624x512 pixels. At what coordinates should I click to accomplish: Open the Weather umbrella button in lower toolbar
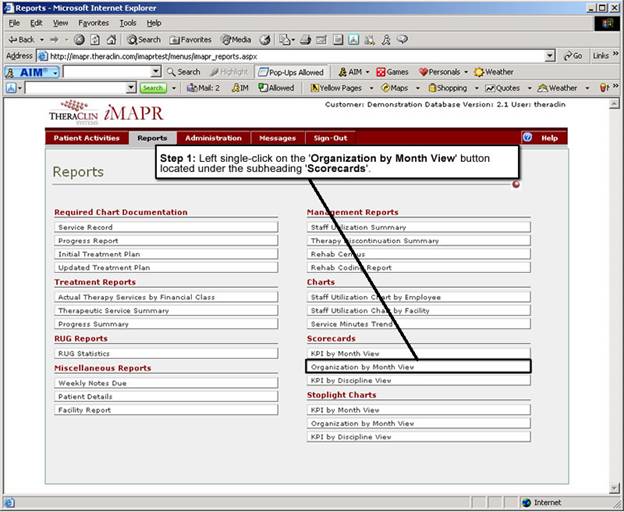tap(557, 88)
